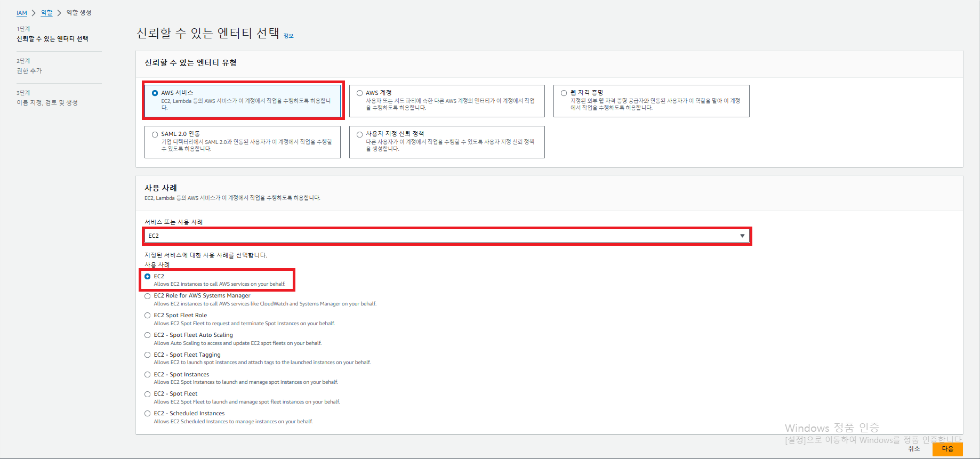The width and height of the screenshot is (980, 459).
Task: Click the 역할 생성 breadcrumb text
Action: (x=79, y=13)
